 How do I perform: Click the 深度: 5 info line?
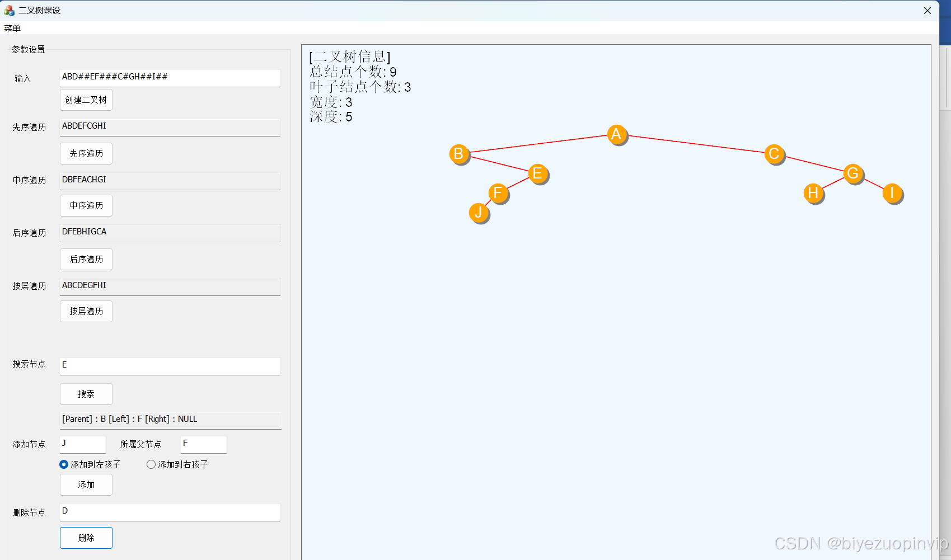point(331,116)
